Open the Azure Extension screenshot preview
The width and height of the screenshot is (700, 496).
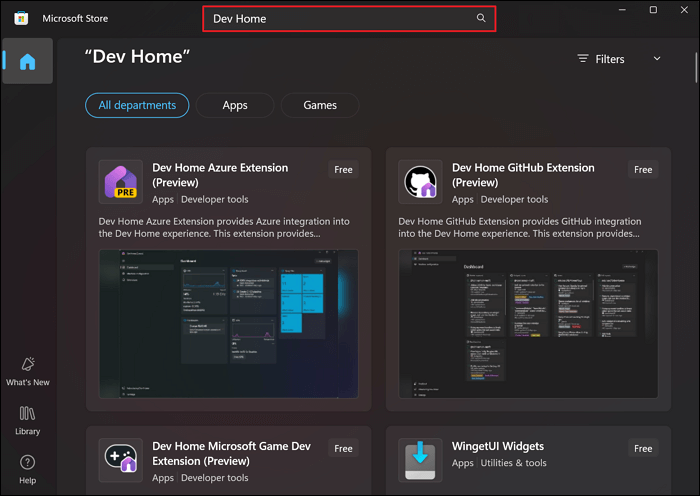pyautogui.click(x=228, y=324)
